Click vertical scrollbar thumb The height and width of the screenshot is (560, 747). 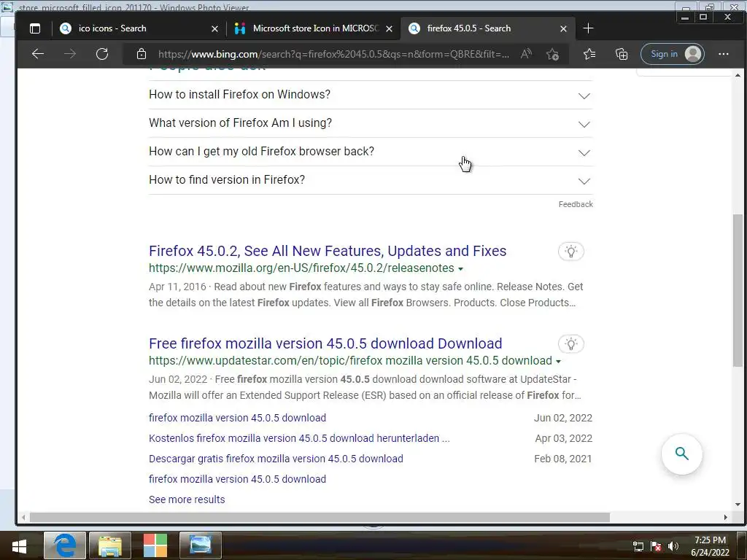click(738, 290)
